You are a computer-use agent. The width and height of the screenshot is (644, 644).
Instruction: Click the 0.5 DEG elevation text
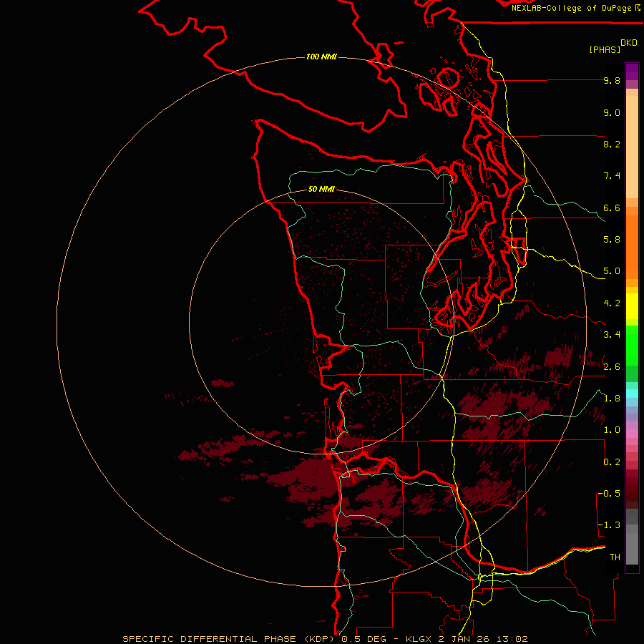coord(364,639)
